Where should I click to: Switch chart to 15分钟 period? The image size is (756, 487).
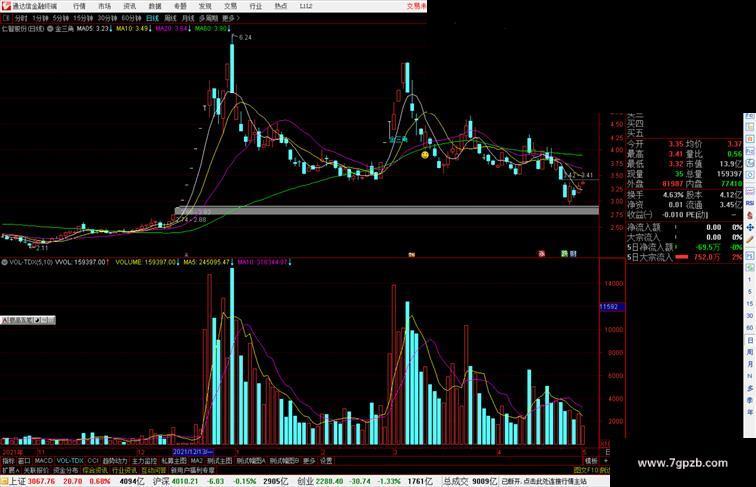coord(83,18)
